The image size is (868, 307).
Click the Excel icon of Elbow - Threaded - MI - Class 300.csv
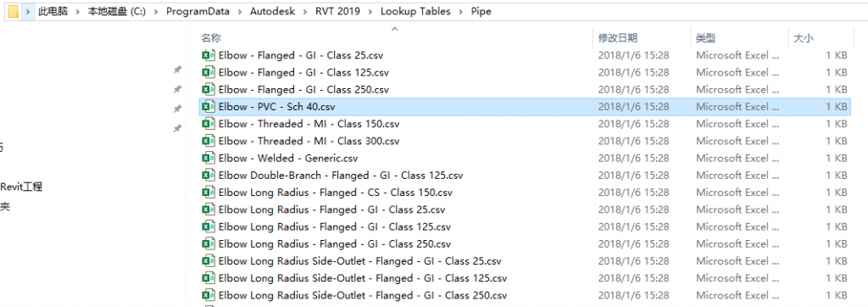click(x=209, y=141)
